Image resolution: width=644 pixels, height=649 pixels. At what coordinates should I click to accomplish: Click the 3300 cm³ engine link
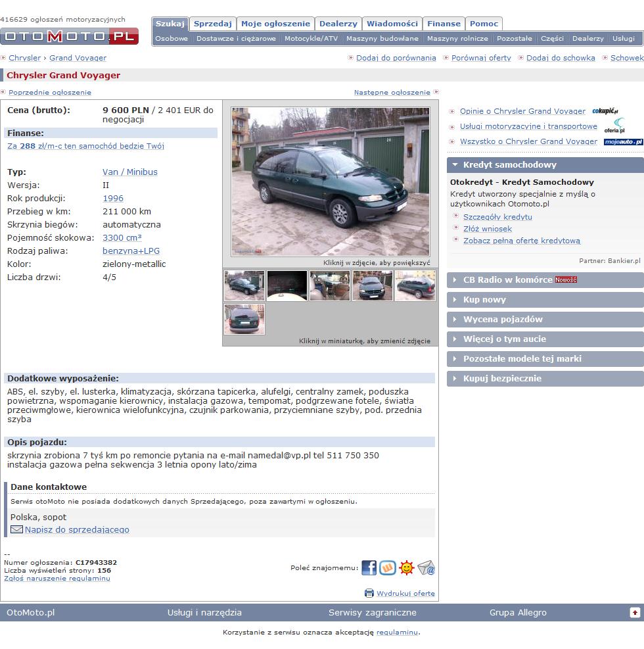(122, 237)
